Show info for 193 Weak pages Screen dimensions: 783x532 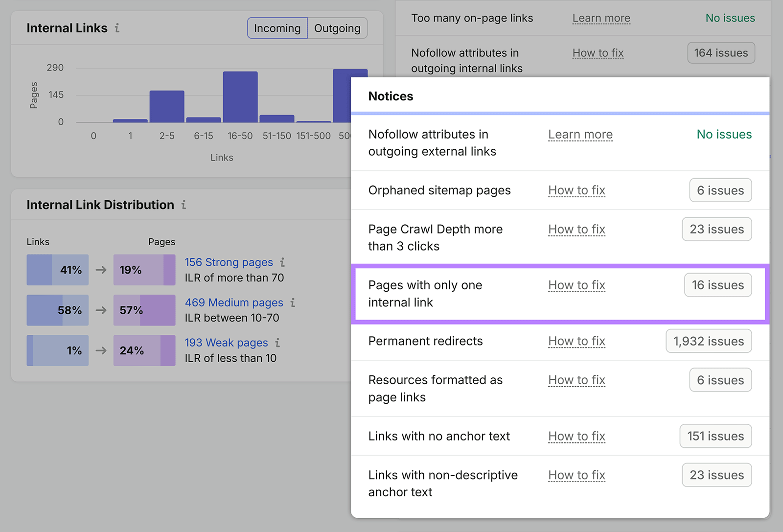pyautogui.click(x=277, y=343)
